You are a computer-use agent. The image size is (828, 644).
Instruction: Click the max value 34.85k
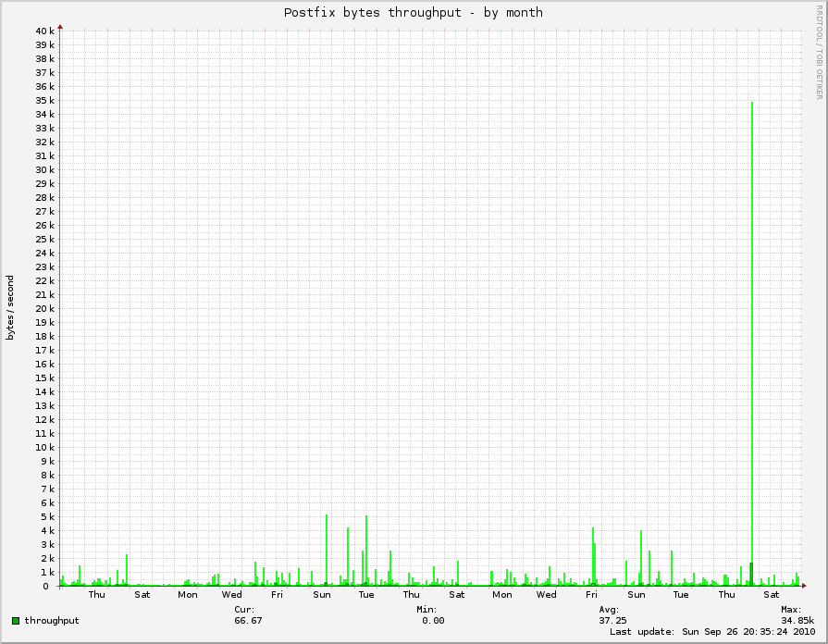(797, 620)
